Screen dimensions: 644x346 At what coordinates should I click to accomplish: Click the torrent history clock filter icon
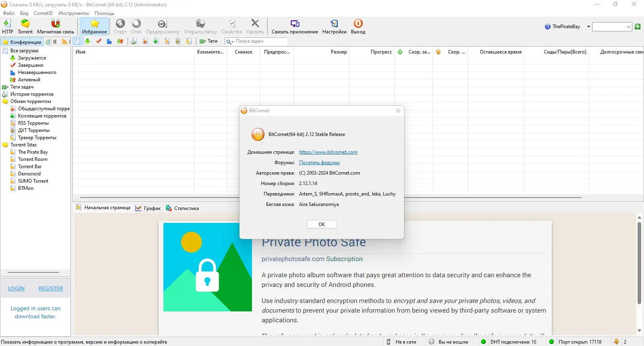tap(134, 41)
